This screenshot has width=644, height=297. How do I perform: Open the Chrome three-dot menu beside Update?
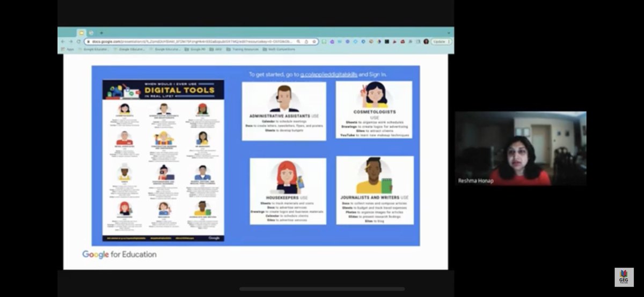pos(449,41)
